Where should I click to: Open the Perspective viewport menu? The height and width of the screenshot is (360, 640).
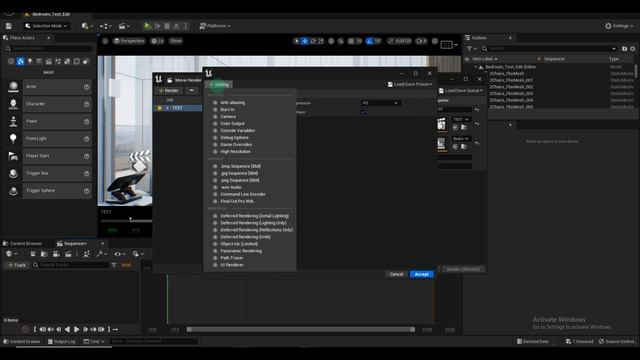click(x=129, y=41)
